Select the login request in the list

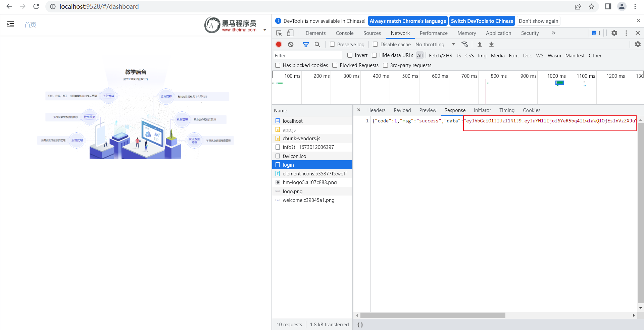(289, 165)
